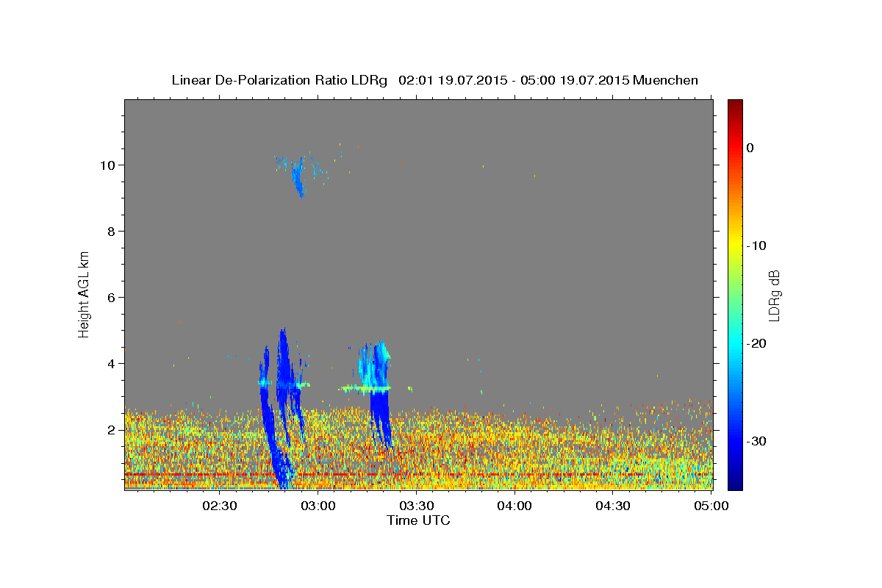Click the colorbar value 0

pyautogui.click(x=750, y=148)
